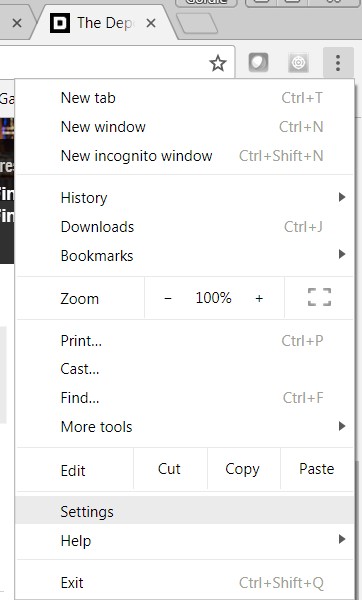Image resolution: width=362 pixels, height=600 pixels.
Task: Close the The Dep tab
Action: [151, 23]
